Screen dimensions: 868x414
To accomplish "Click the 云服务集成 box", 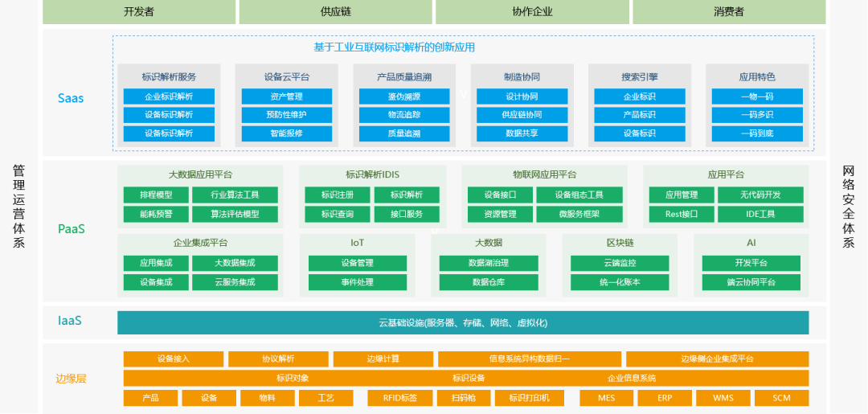I will coord(235,282).
